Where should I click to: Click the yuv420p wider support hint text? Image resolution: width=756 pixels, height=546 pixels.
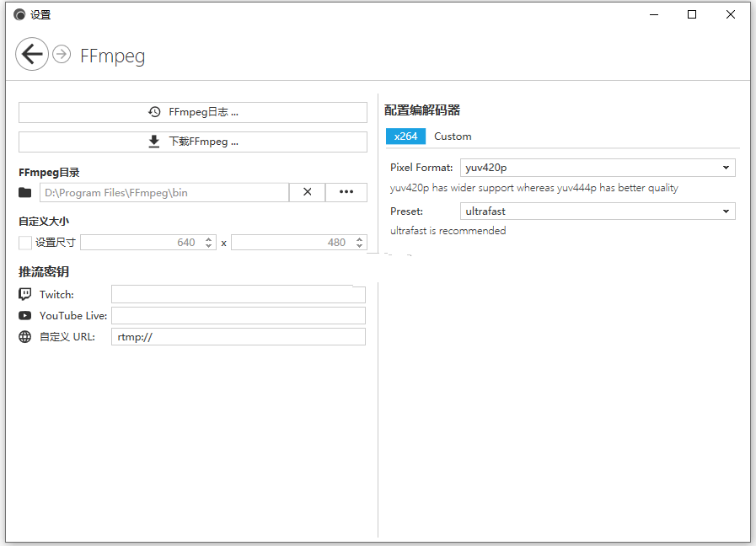[x=534, y=188]
